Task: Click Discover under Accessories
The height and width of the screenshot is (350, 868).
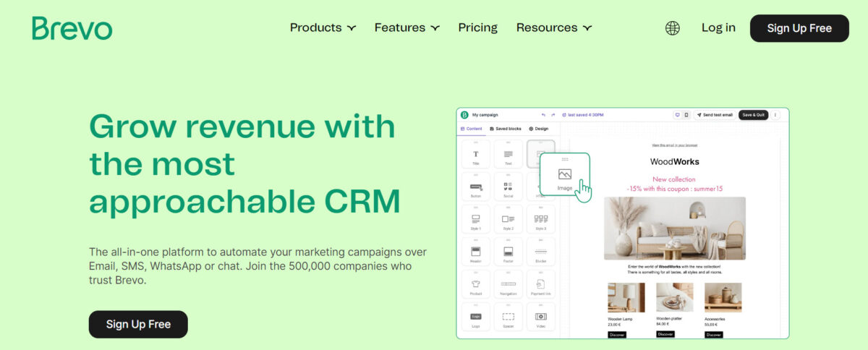Action: pyautogui.click(x=714, y=335)
